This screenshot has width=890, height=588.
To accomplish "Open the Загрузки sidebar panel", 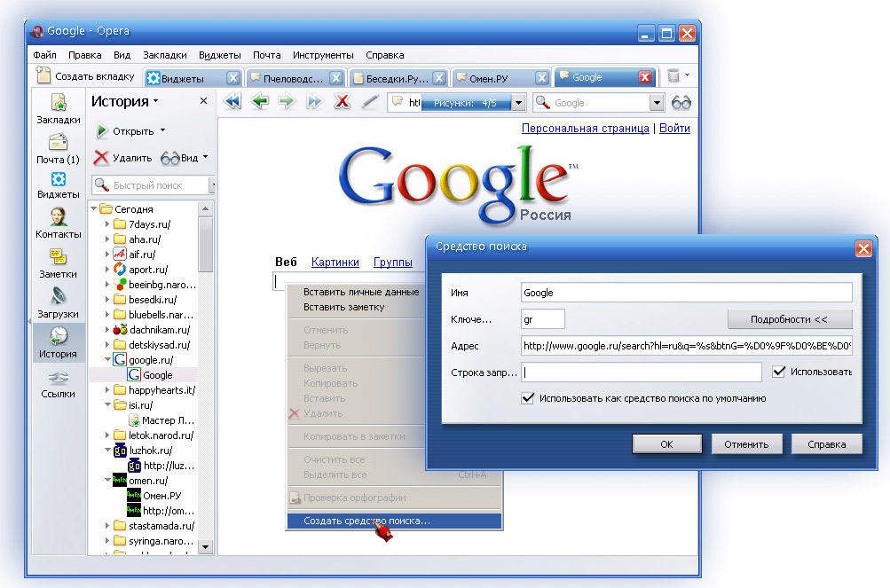I will pyautogui.click(x=58, y=303).
